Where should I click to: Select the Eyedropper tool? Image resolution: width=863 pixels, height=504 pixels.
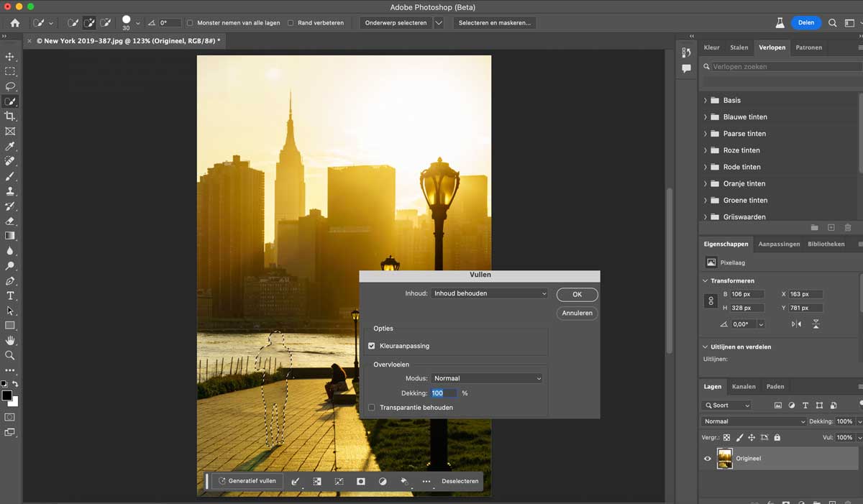click(10, 147)
